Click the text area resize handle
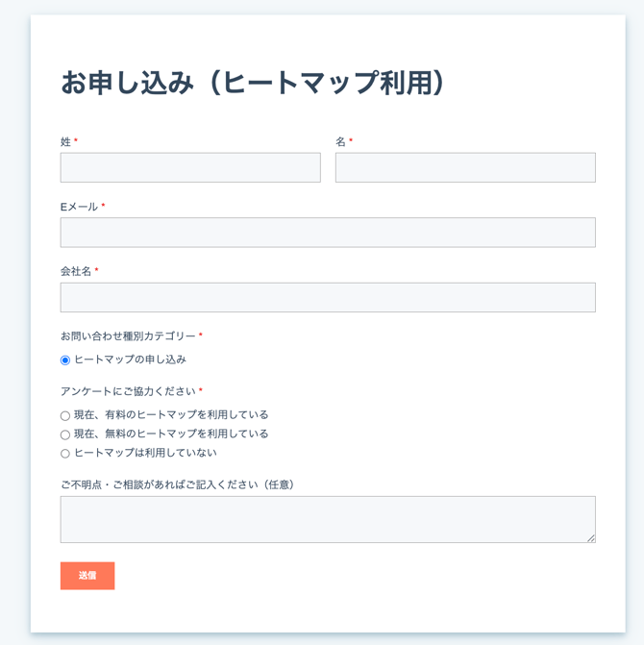The image size is (644, 645). (590, 537)
